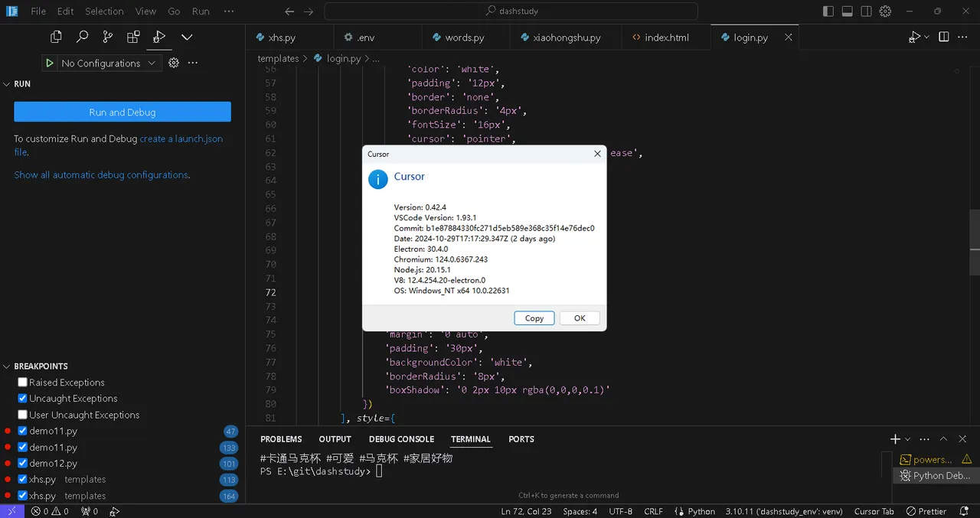Viewport: 980px width, 518px height.
Task: Click the dashstudy command center search box
Action: [511, 11]
